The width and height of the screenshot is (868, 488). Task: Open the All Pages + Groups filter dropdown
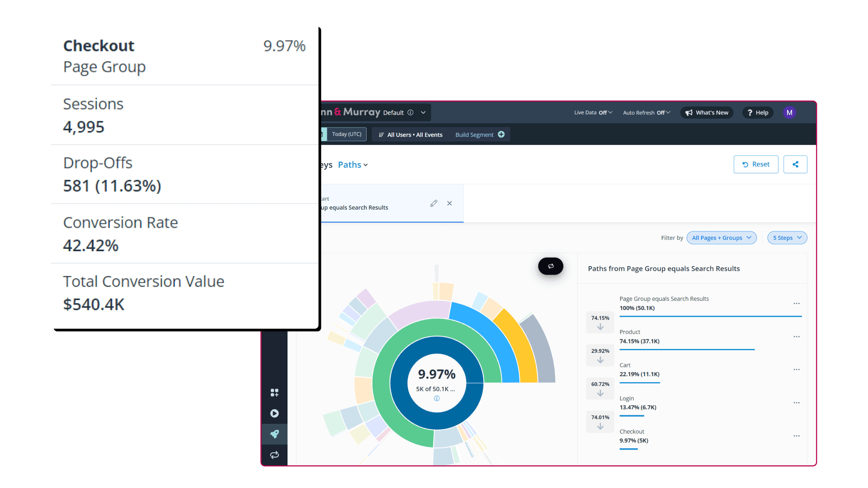(721, 237)
